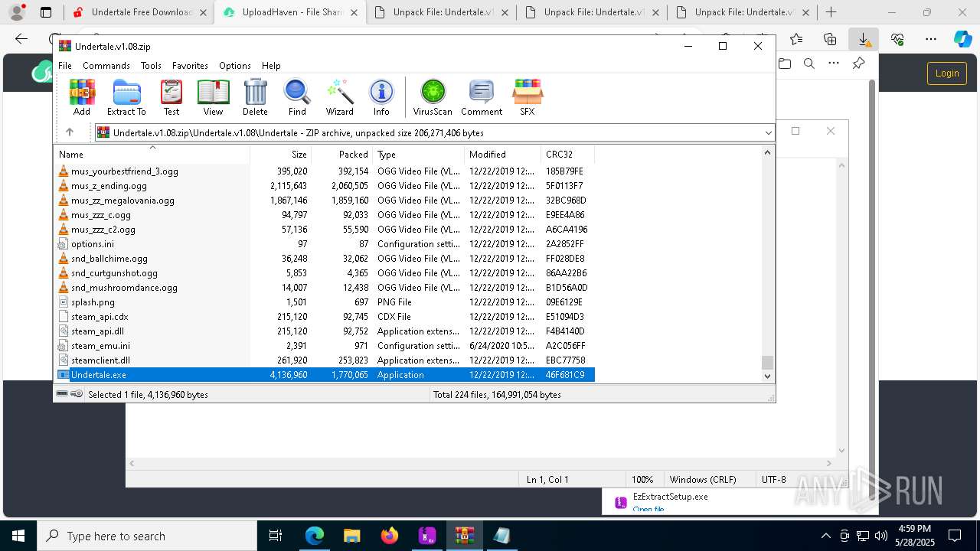Image resolution: width=980 pixels, height=551 pixels.
Task: Open the Help menu
Action: tap(271, 66)
